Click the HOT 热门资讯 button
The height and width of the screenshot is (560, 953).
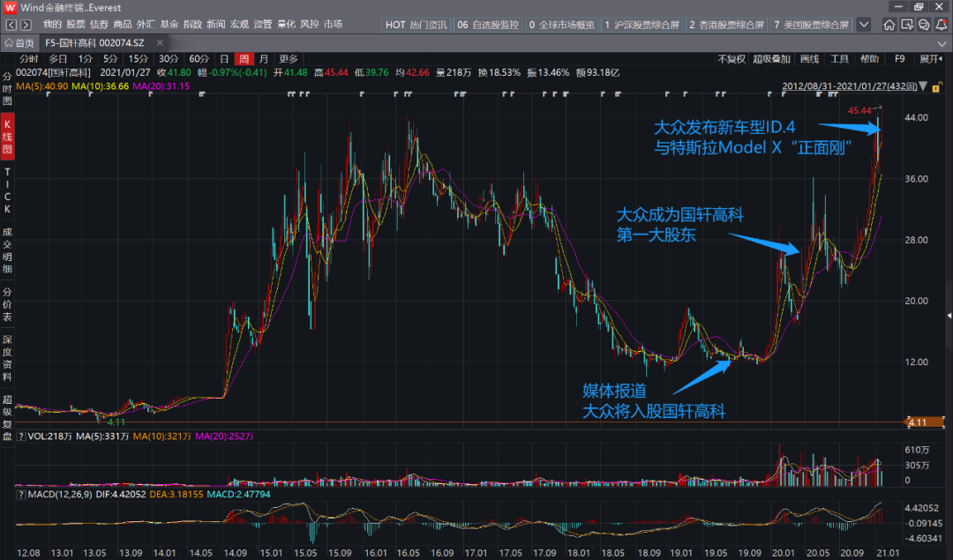pos(416,25)
